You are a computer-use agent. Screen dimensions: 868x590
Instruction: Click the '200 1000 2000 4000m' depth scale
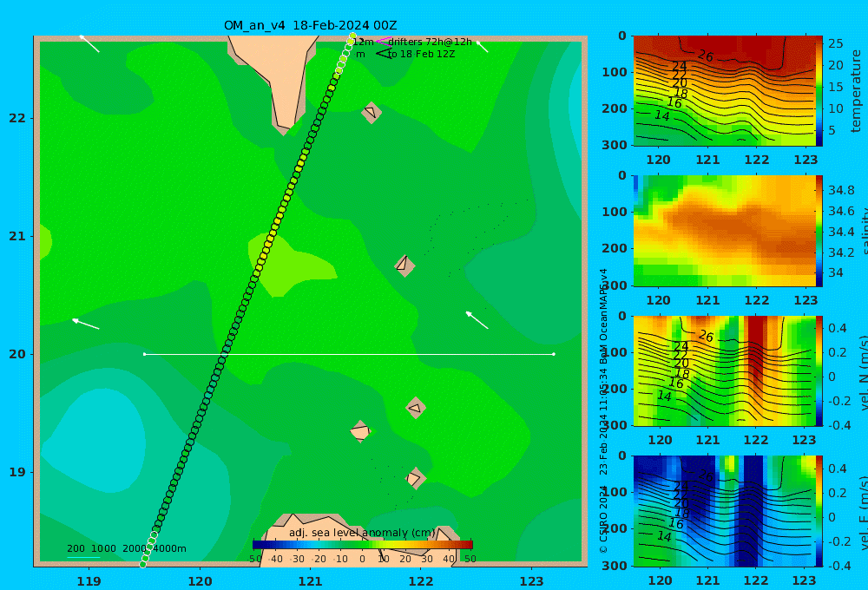click(126, 548)
